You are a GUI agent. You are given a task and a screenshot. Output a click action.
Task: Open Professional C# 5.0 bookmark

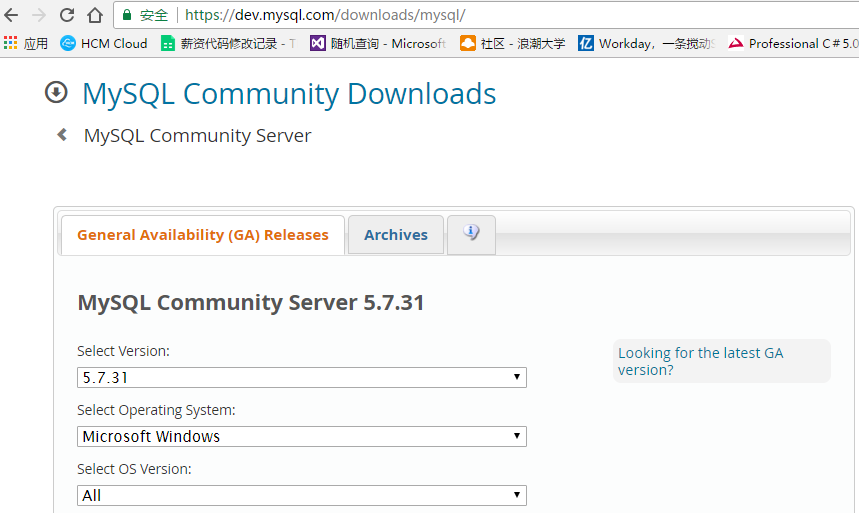tap(793, 43)
